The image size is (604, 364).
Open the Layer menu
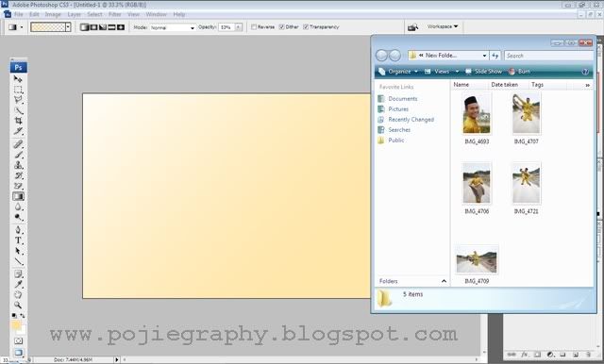(x=75, y=14)
